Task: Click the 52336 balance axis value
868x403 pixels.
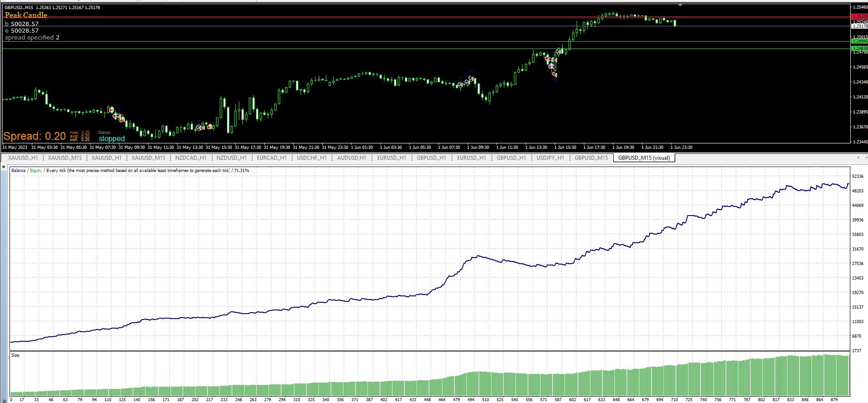Action: coord(858,177)
